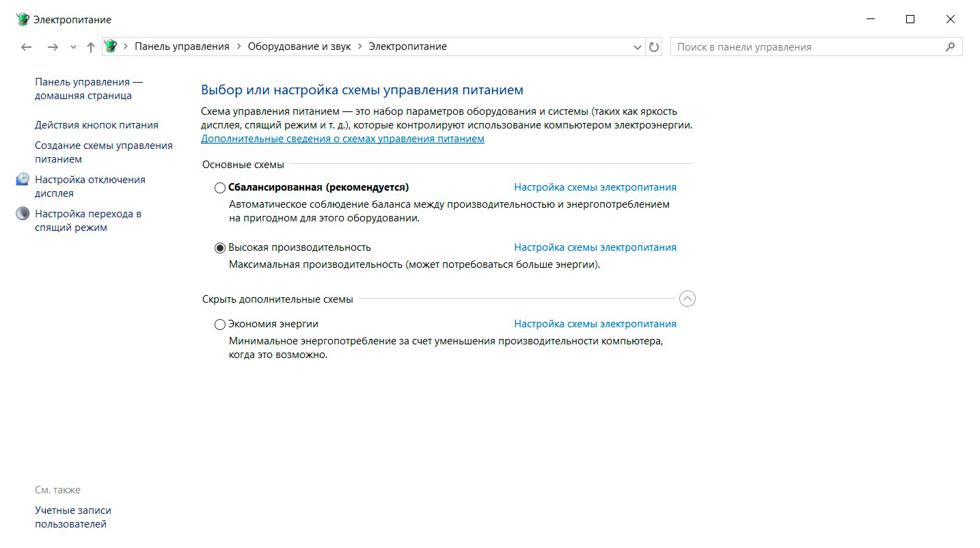980x548 pixels.
Task: Click the display-off clock icon in sidebar
Action: (x=23, y=180)
